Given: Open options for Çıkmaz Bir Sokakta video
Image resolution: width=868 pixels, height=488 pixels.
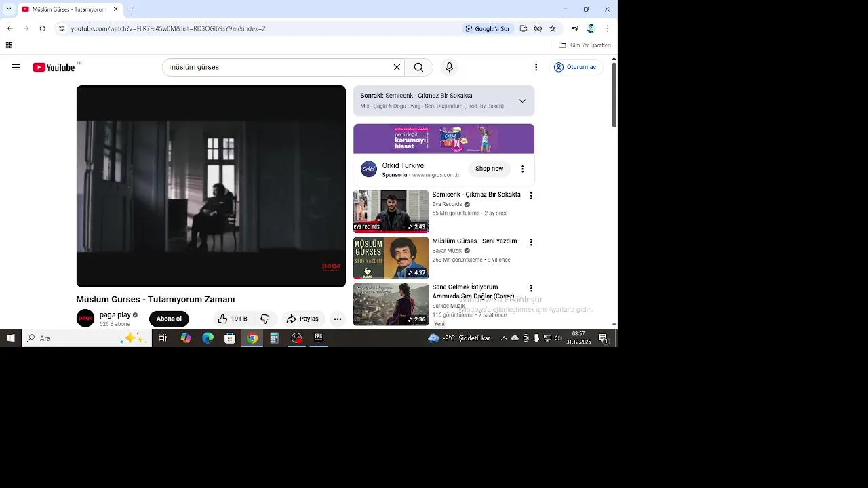Looking at the screenshot, I should (531, 195).
